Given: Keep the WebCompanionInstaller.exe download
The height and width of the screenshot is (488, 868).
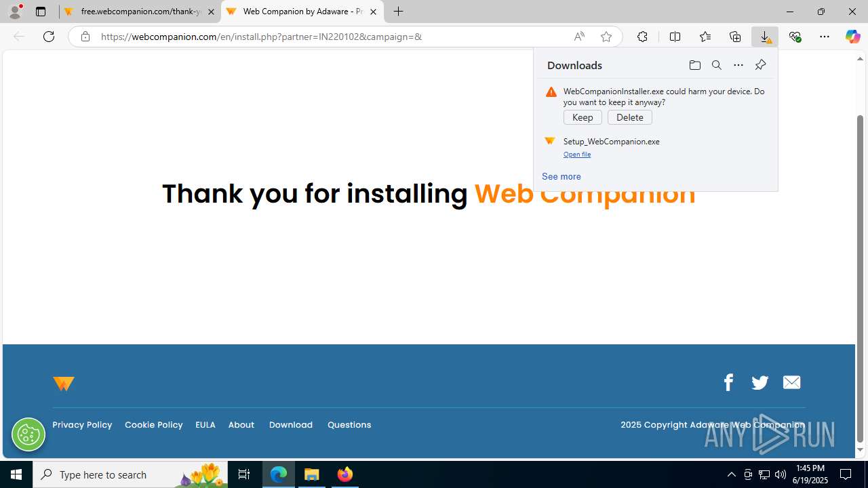Looking at the screenshot, I should [x=583, y=117].
